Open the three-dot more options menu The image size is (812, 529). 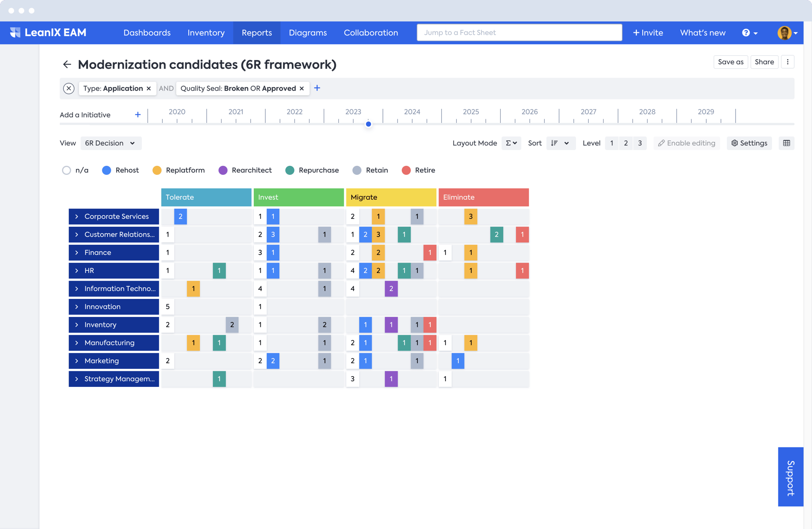point(788,62)
